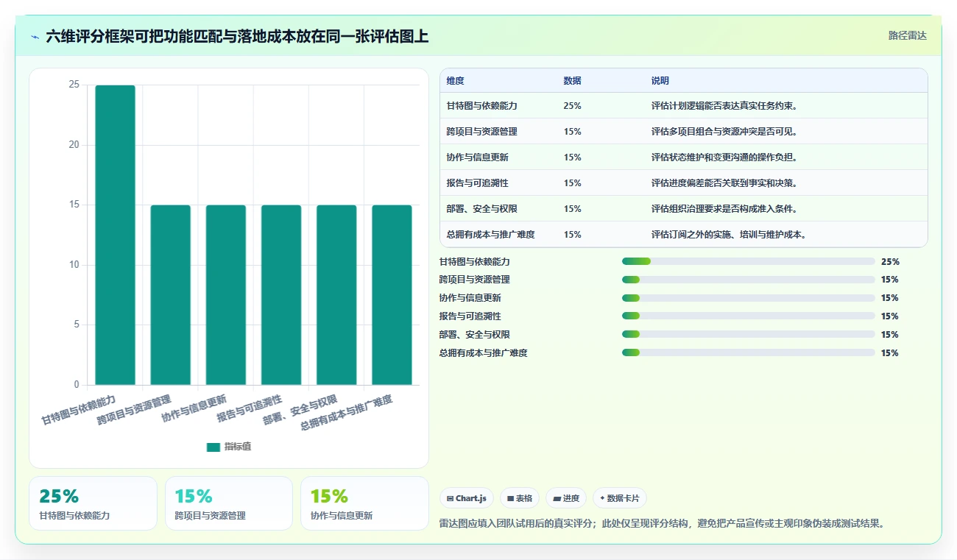The width and height of the screenshot is (957, 560).
Task: Click the lightning icon beside the title
Action: 35,37
